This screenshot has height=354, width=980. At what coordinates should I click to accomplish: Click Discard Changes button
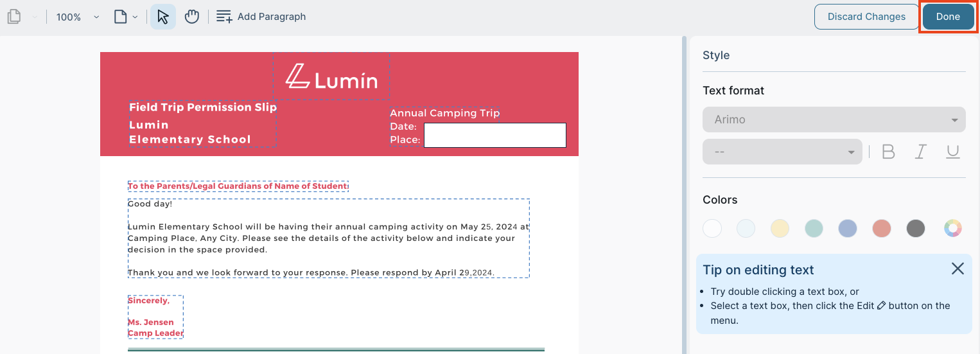click(866, 17)
